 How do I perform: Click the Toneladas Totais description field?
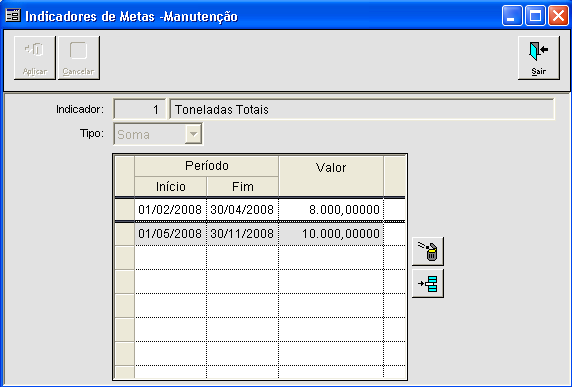point(362,109)
